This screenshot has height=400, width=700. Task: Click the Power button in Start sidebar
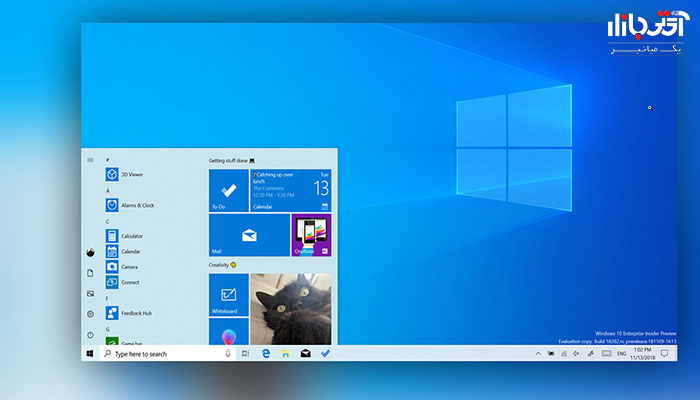tap(90, 335)
